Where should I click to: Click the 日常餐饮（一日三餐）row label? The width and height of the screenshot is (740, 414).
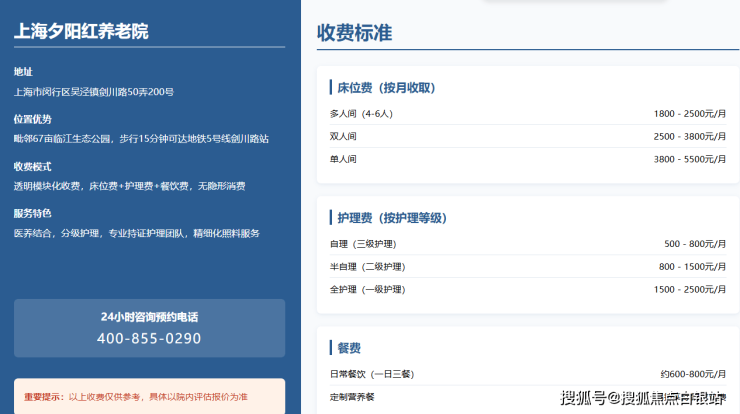tap(372, 374)
